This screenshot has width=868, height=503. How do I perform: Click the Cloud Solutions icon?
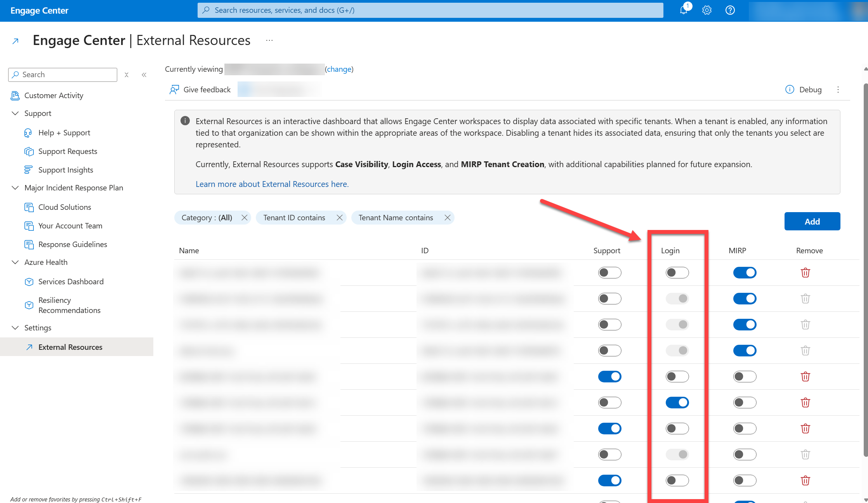click(x=29, y=207)
